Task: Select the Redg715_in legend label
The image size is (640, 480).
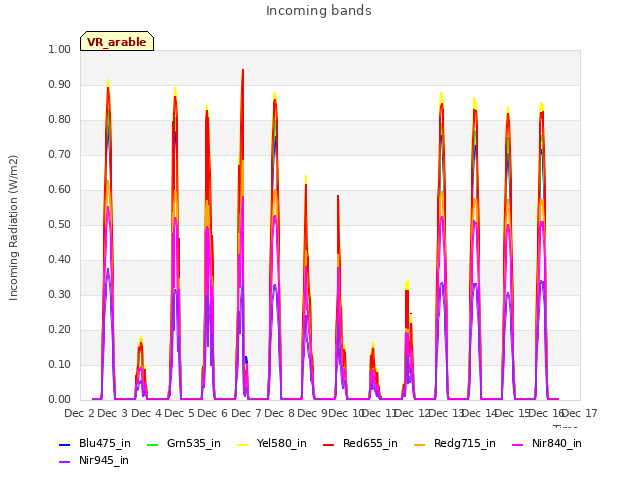Action: (x=465, y=443)
